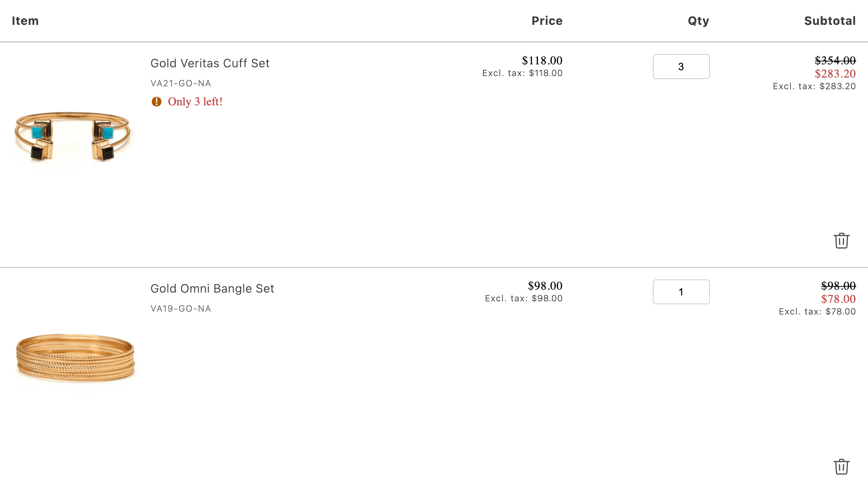
Task: Open the Gold Veritas Cuff Set product link
Action: 210,63
